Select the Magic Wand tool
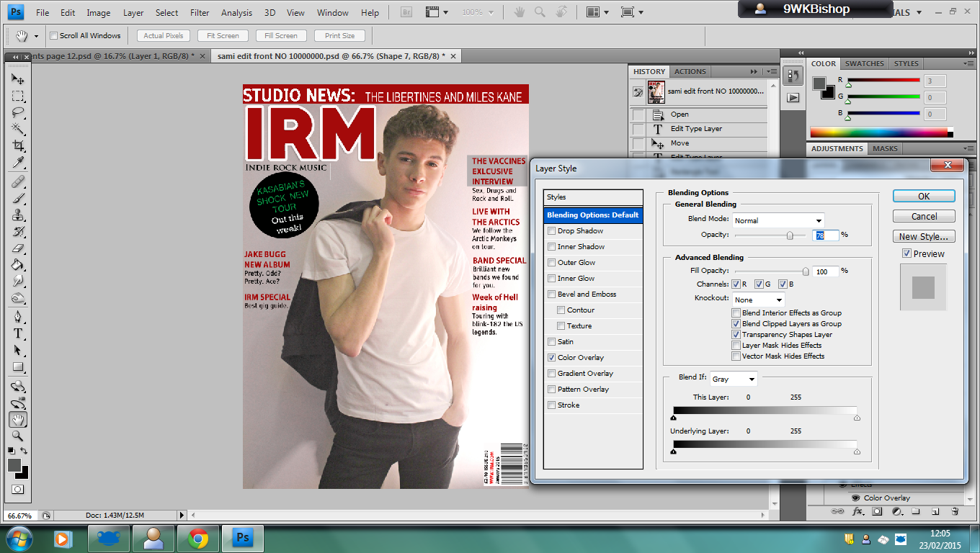Image resolution: width=980 pixels, height=553 pixels. tap(18, 129)
